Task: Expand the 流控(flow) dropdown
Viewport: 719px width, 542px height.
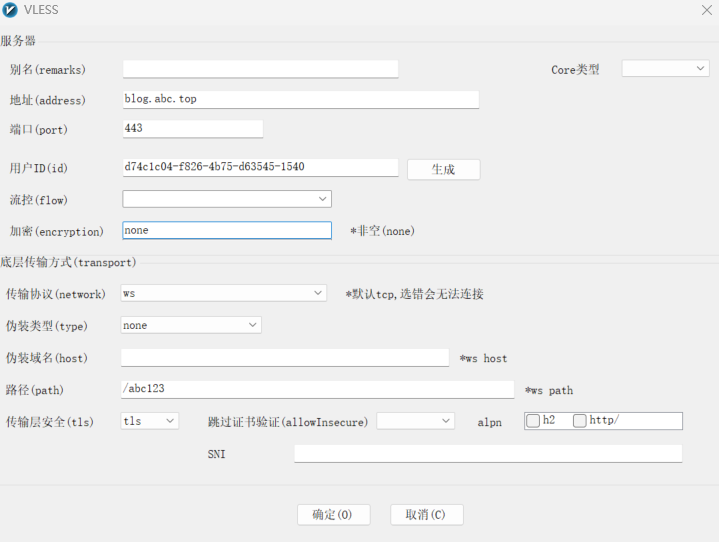Action: tap(227, 199)
